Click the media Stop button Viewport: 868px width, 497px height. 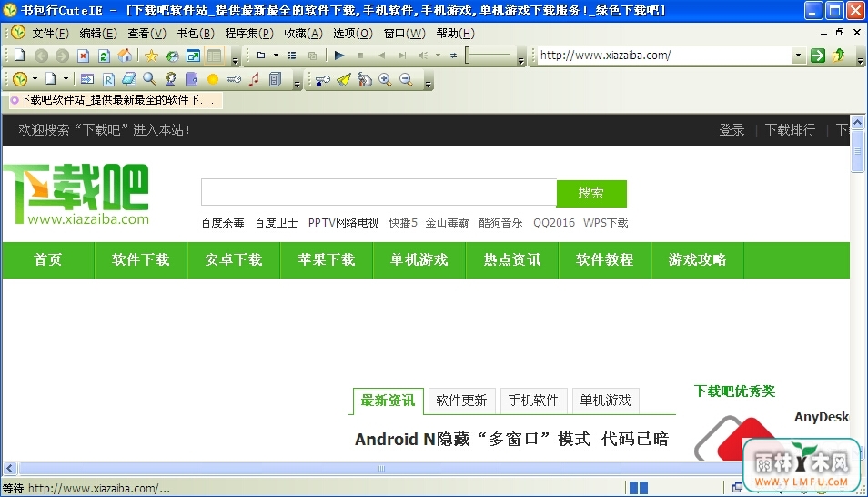point(360,56)
